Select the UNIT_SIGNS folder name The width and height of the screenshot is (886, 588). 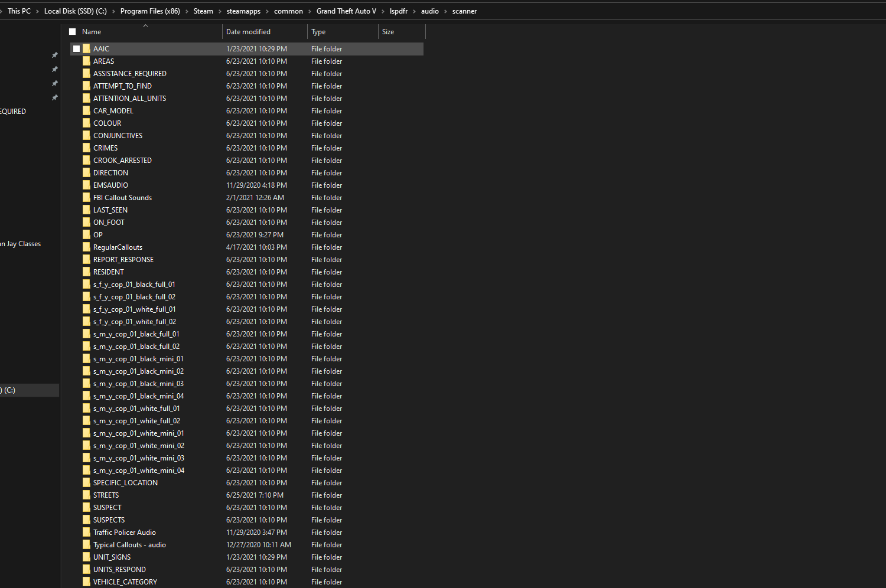tap(112, 557)
